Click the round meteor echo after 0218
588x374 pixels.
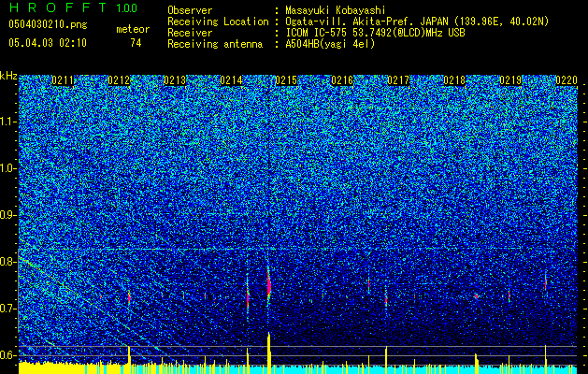coord(476,296)
